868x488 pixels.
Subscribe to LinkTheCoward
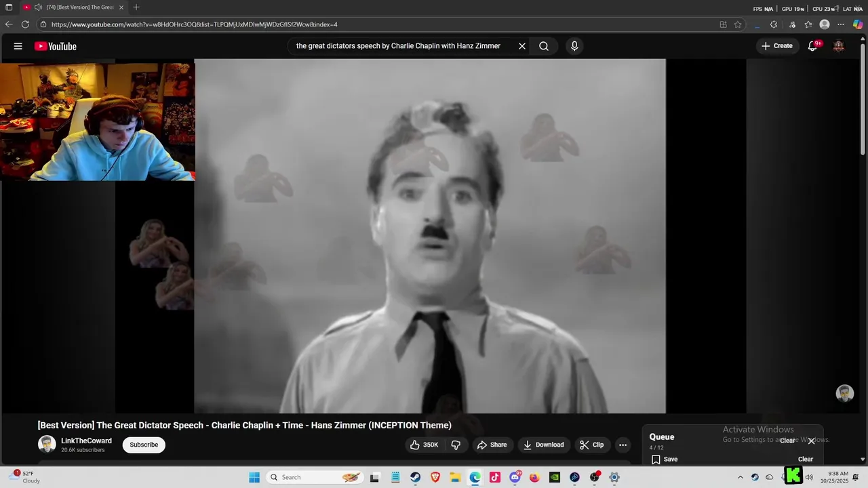pos(144,445)
